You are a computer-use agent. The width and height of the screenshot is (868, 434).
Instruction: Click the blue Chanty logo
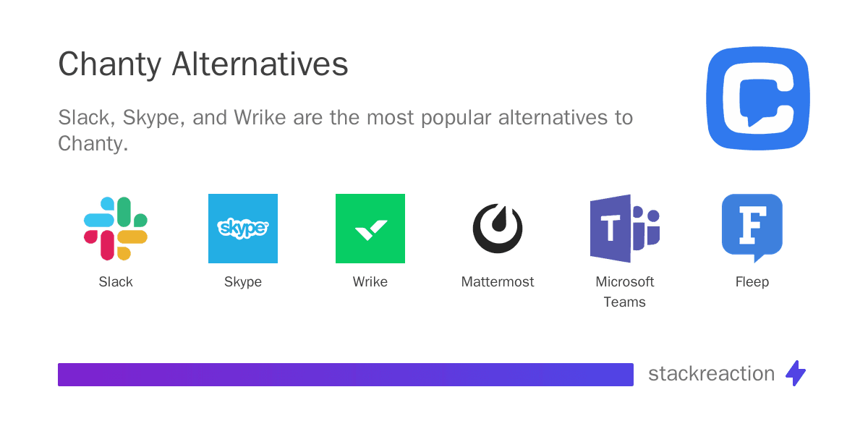(x=758, y=98)
